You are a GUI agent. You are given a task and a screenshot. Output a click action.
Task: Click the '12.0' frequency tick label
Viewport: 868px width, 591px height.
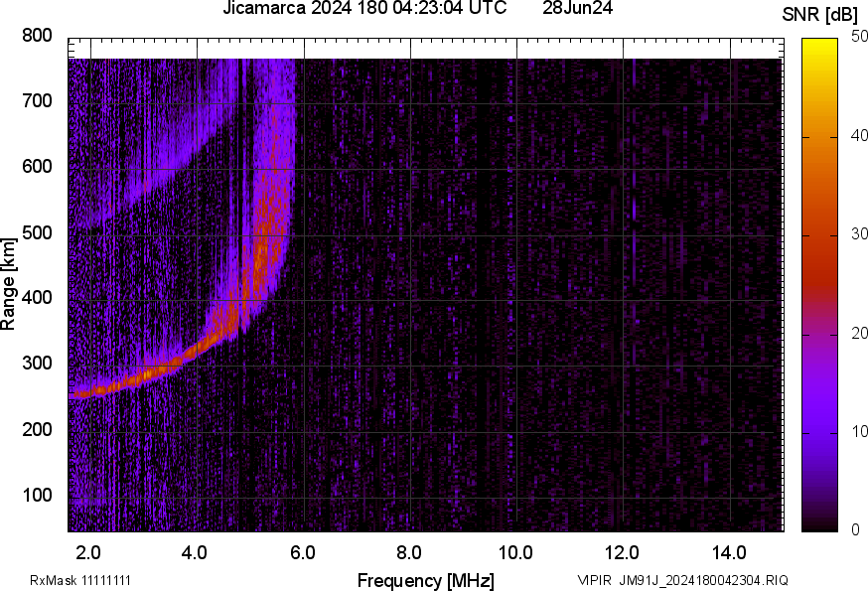[x=622, y=553]
